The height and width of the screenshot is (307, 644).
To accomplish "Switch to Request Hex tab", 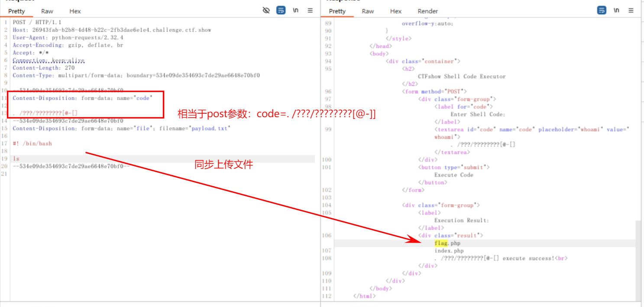I will pyautogui.click(x=75, y=11).
